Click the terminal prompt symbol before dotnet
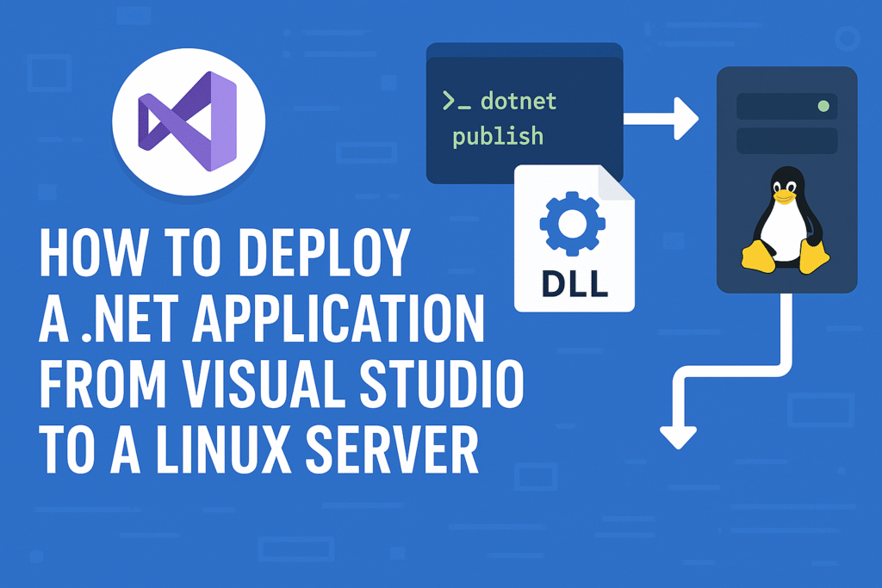The height and width of the screenshot is (588, 882). pyautogui.click(x=456, y=102)
